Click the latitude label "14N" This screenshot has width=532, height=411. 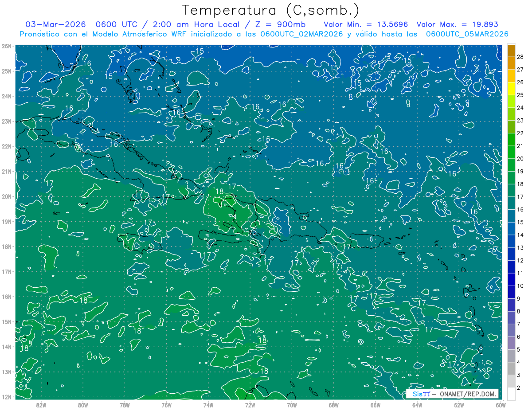[x=6, y=347]
